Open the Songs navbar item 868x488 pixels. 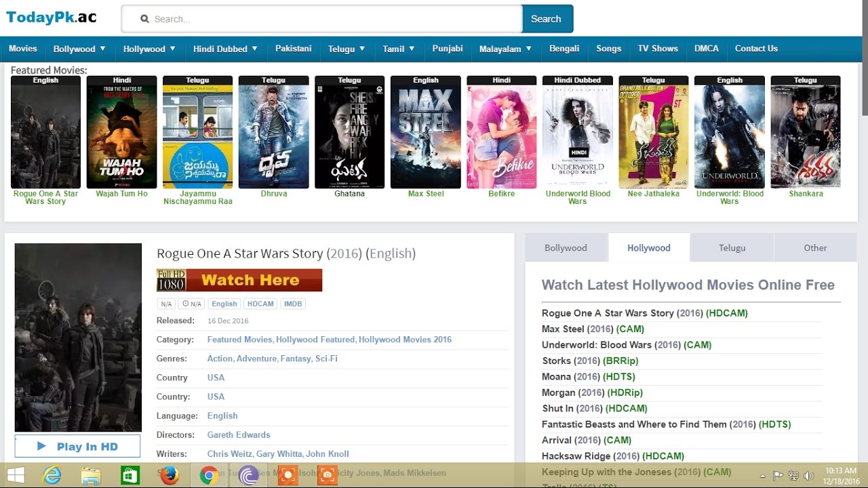(608, 49)
